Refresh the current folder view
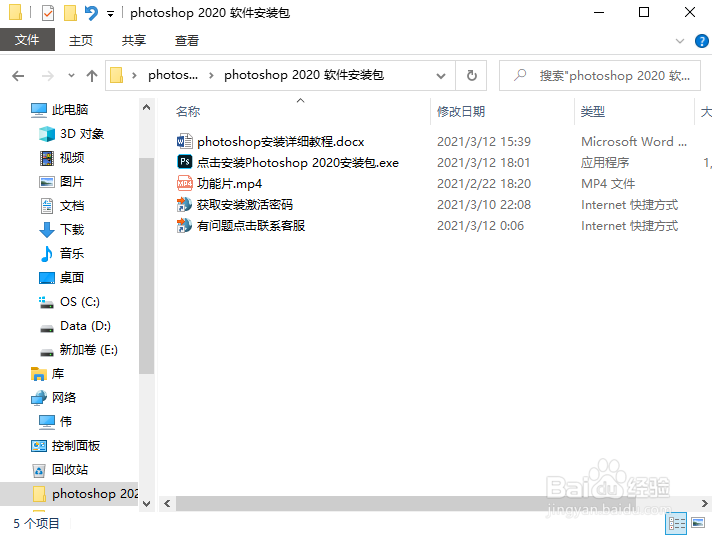Viewport: 712px width, 535px height. point(472,75)
